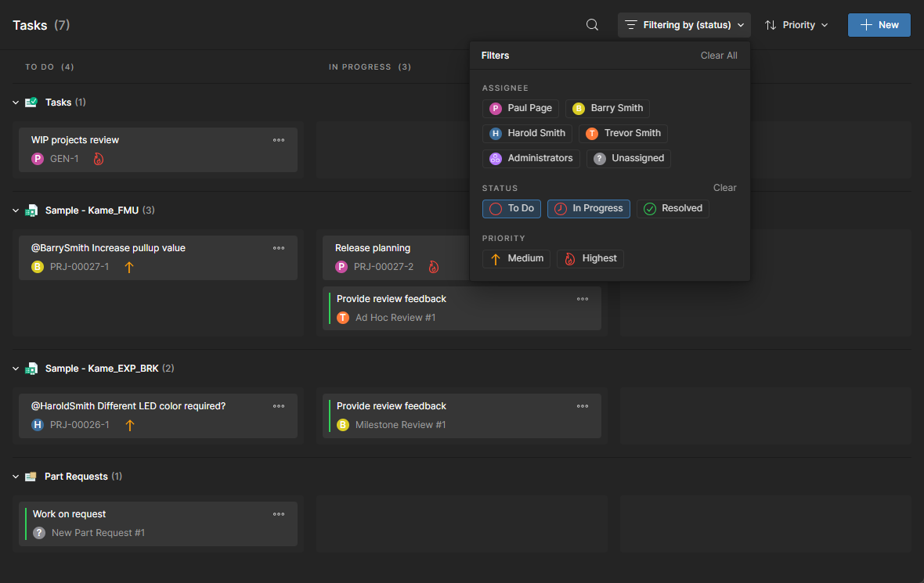924x583 pixels.
Task: Open options for Increase pullup value task
Action: coord(279,248)
